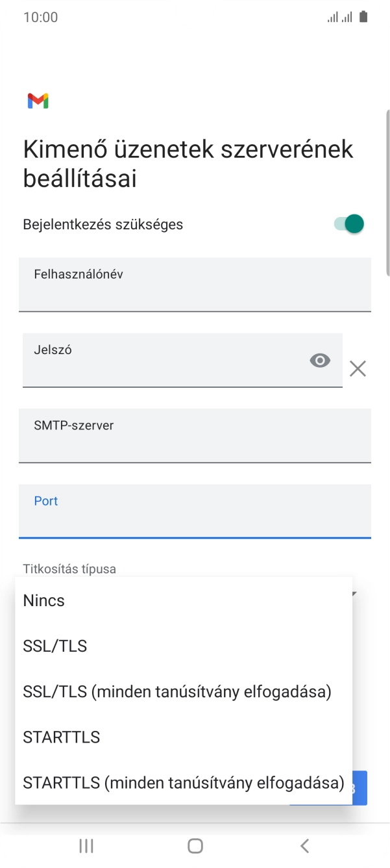This screenshot has height=868, width=390.
Task: Click the Gmail app icon
Action: click(x=39, y=100)
